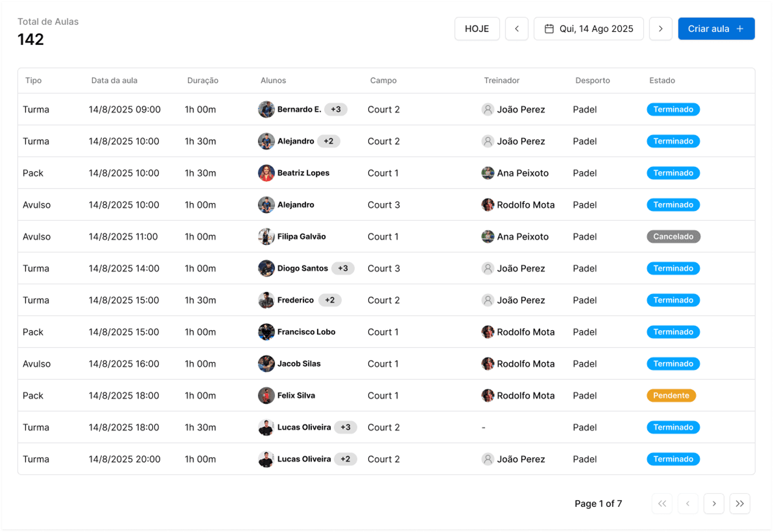Screen dimensions: 773x532
Task: Click Frederico avatar
Action: pos(266,300)
